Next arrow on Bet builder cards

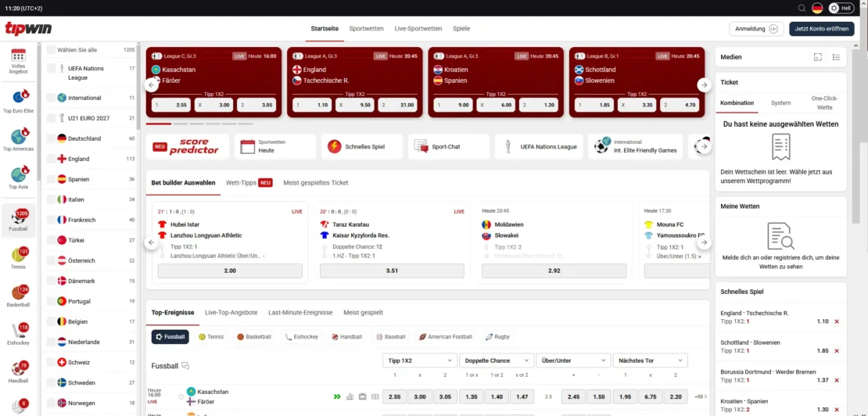click(x=704, y=242)
